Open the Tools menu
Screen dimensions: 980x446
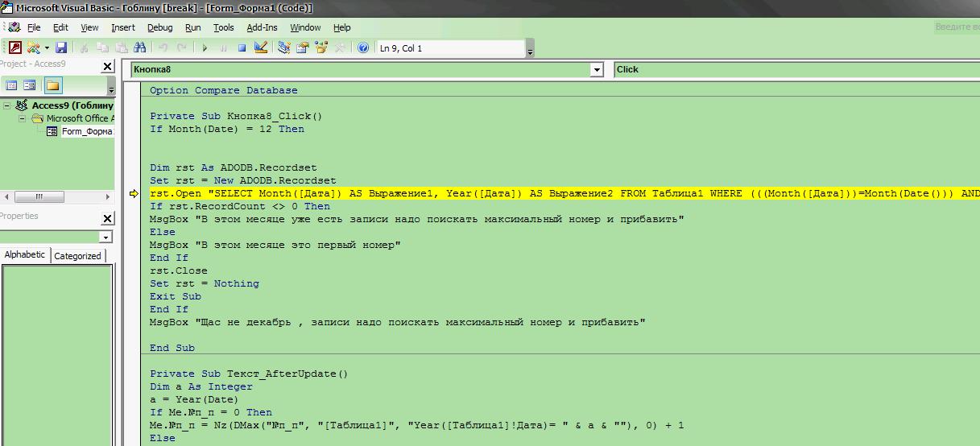pyautogui.click(x=224, y=27)
